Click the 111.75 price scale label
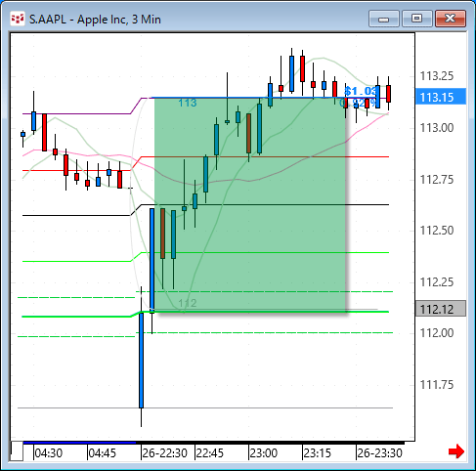Image resolution: width=476 pixels, height=471 pixels. (x=437, y=385)
